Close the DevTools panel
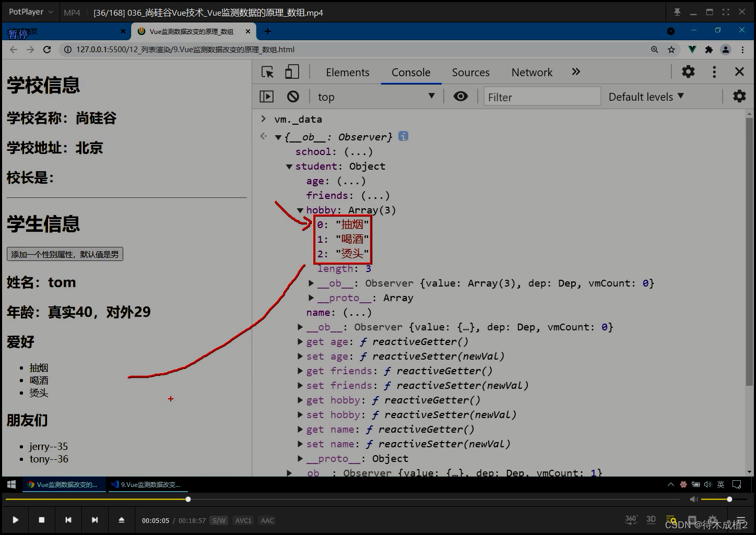 click(739, 72)
